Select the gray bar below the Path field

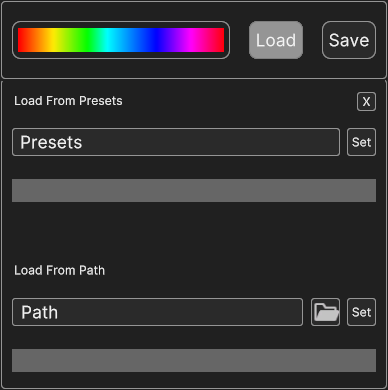tap(194, 360)
